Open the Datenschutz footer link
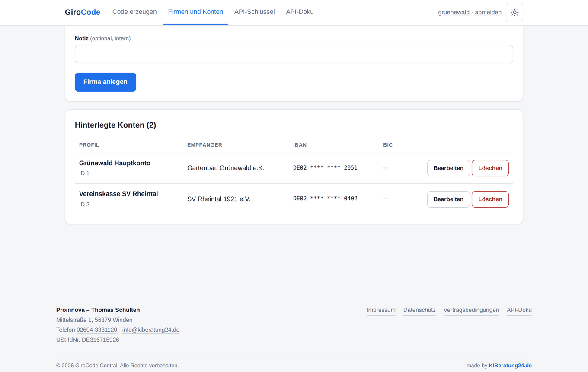Viewport: 588px width, 372px height. tap(419, 310)
